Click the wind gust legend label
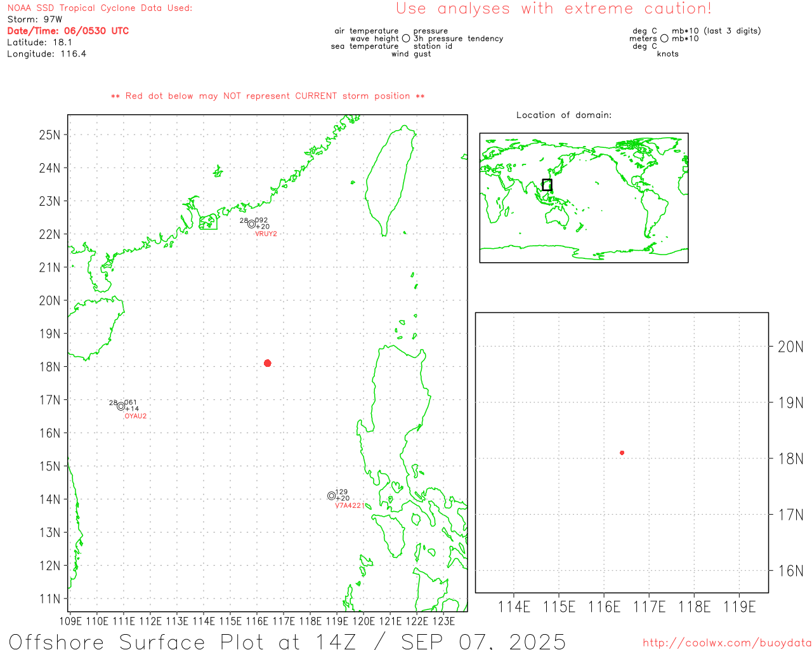 pyautogui.click(x=411, y=54)
